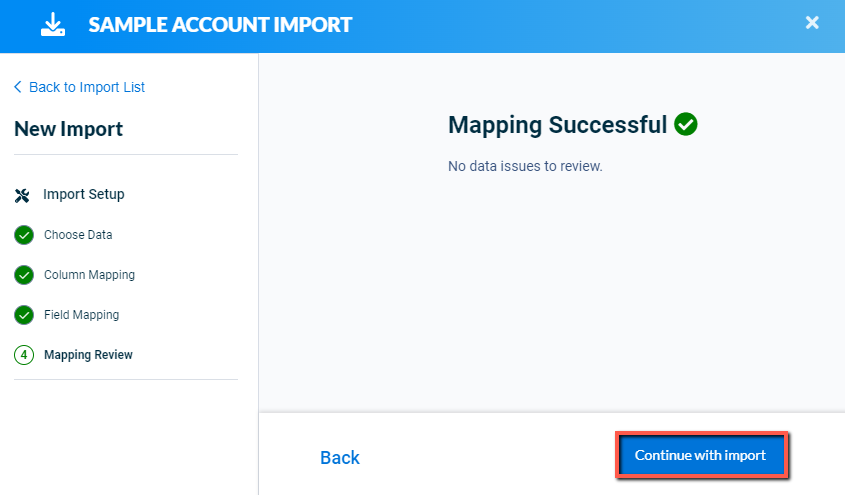This screenshot has width=845, height=495.
Task: Click the New Import heading
Action: point(68,129)
